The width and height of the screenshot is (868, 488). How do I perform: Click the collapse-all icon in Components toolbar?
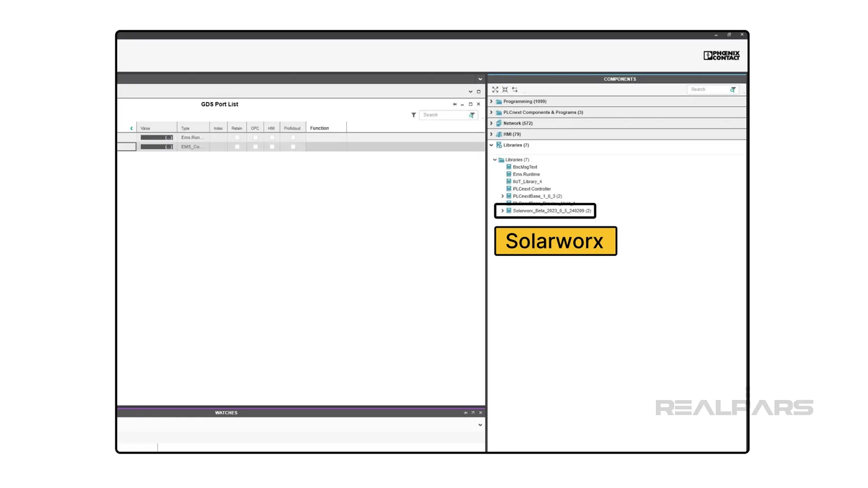pyautogui.click(x=505, y=89)
